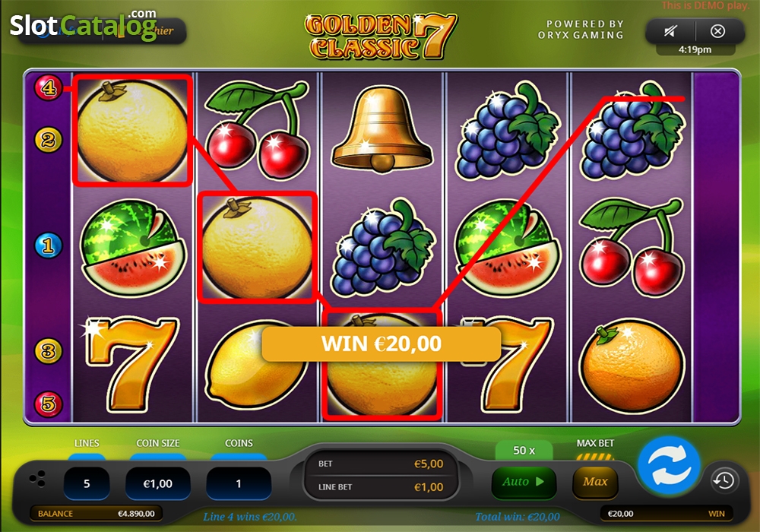
Task: Open the game history clock icon
Action: [x=724, y=480]
